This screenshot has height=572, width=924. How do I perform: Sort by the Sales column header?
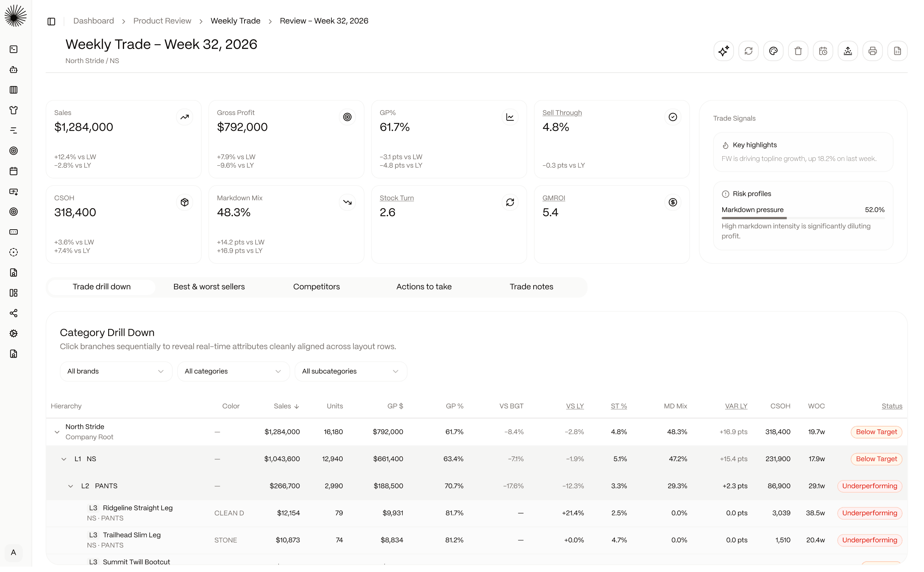click(286, 406)
